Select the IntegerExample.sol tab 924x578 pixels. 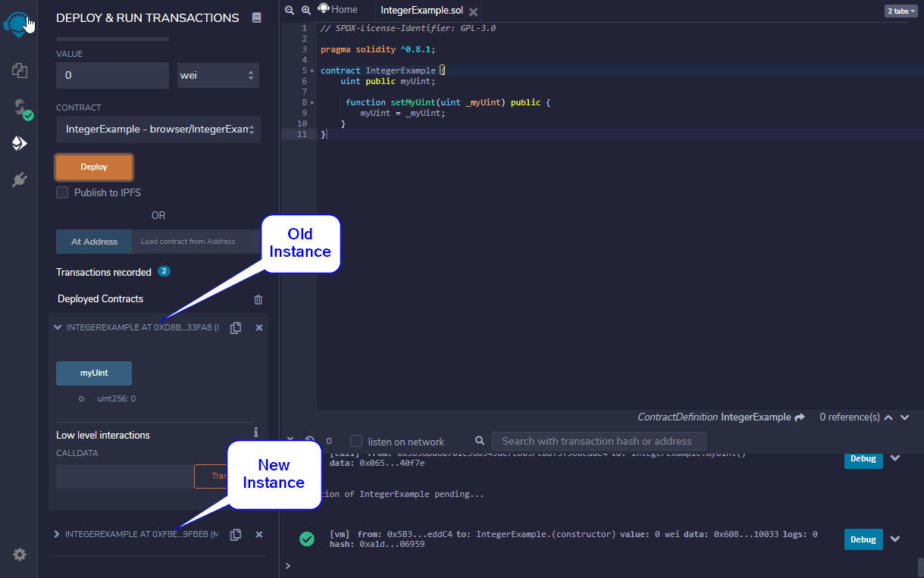point(421,11)
